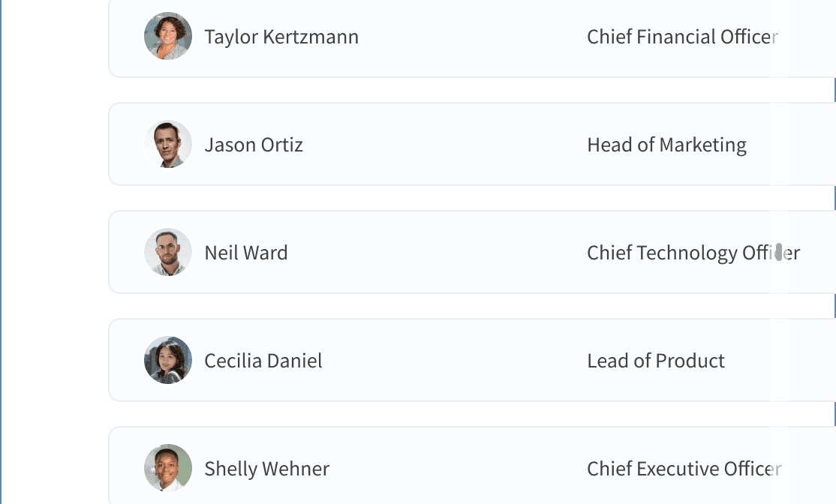Click the Chief Executive Officer title

pyautogui.click(x=684, y=469)
